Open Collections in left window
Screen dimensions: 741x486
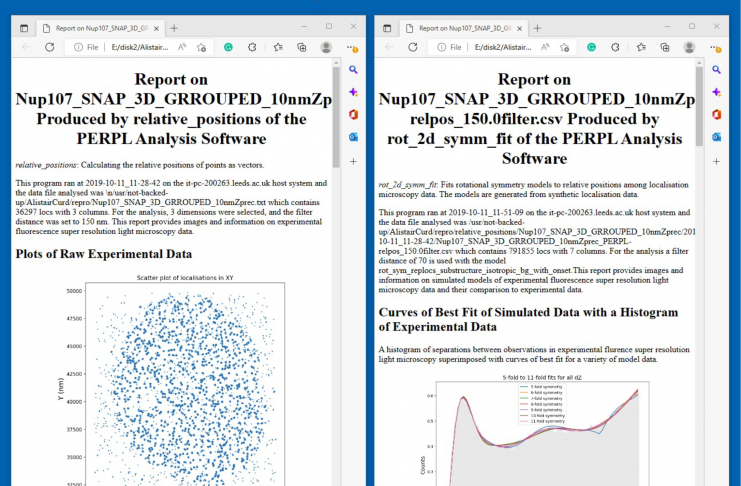[302, 47]
